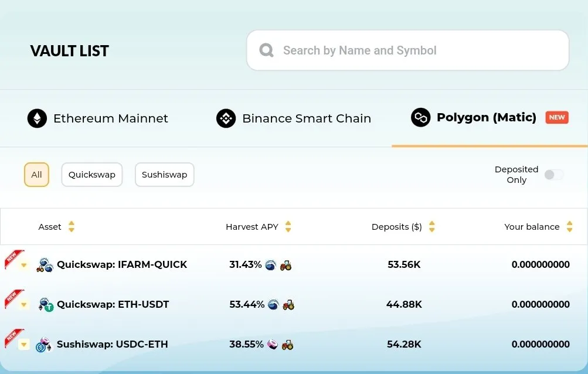Sort vaults by Deposits ($) arrows
The image size is (588, 374).
[431, 227]
